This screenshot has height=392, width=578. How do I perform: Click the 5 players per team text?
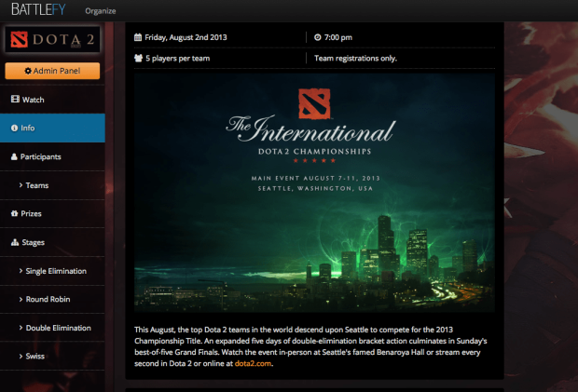[178, 58]
